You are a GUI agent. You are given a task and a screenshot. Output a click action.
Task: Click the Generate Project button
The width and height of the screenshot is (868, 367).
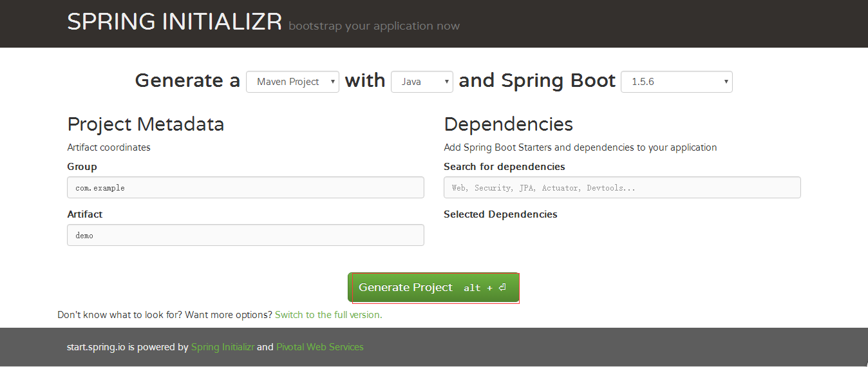(x=433, y=287)
